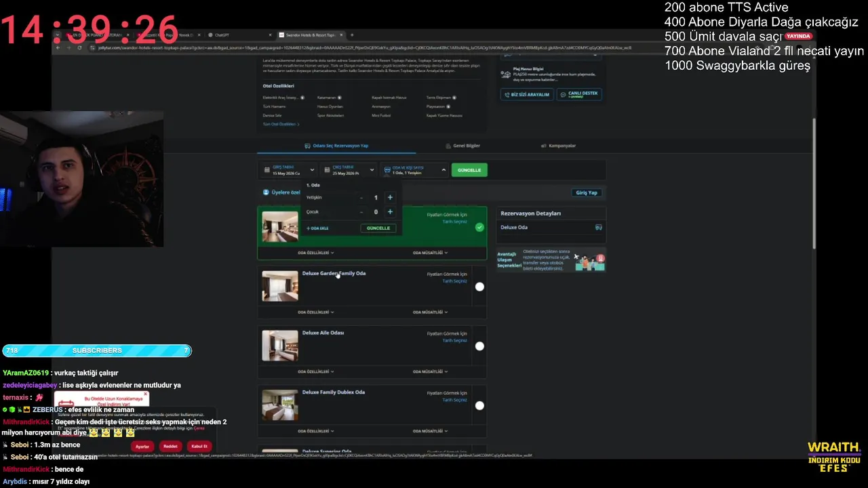The image size is (868, 488).
Task: Expand Oda Müsaitliği under Deluxe Garden Family
Action: [431, 312]
